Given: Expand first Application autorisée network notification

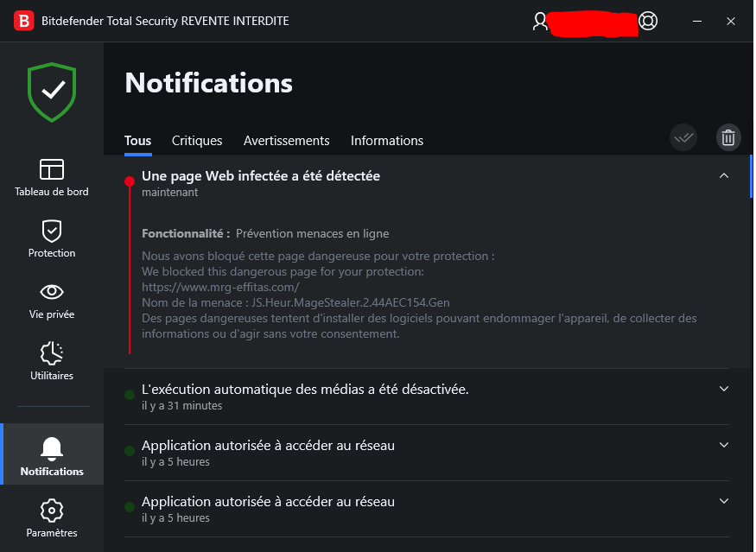Looking at the screenshot, I should click(x=724, y=446).
